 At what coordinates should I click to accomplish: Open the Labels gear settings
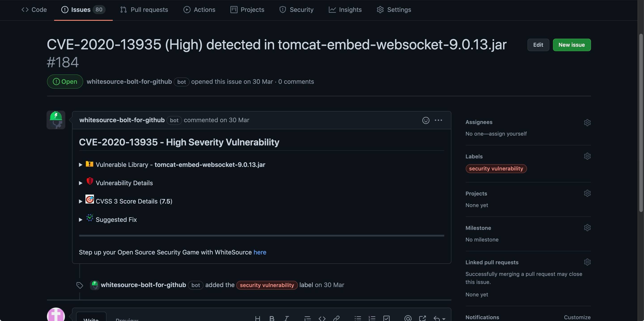(x=587, y=156)
